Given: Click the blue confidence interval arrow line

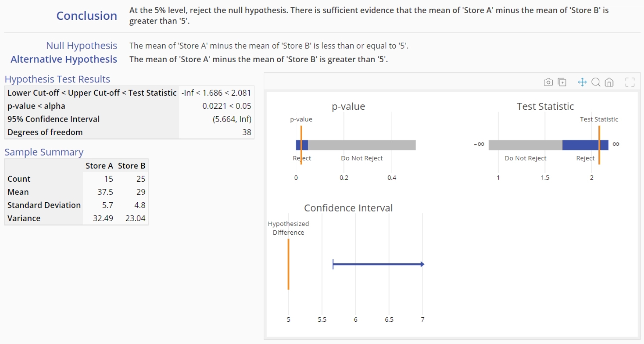Looking at the screenshot, I should (x=378, y=264).
